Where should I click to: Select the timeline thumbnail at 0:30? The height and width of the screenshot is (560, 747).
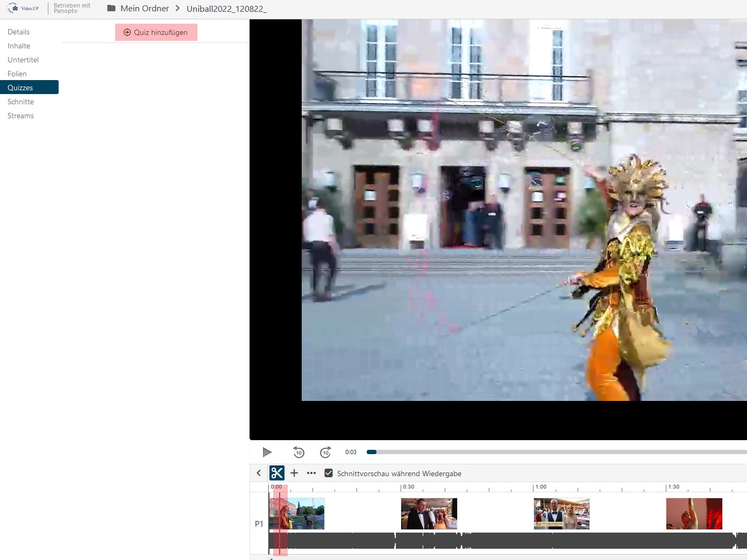(429, 514)
